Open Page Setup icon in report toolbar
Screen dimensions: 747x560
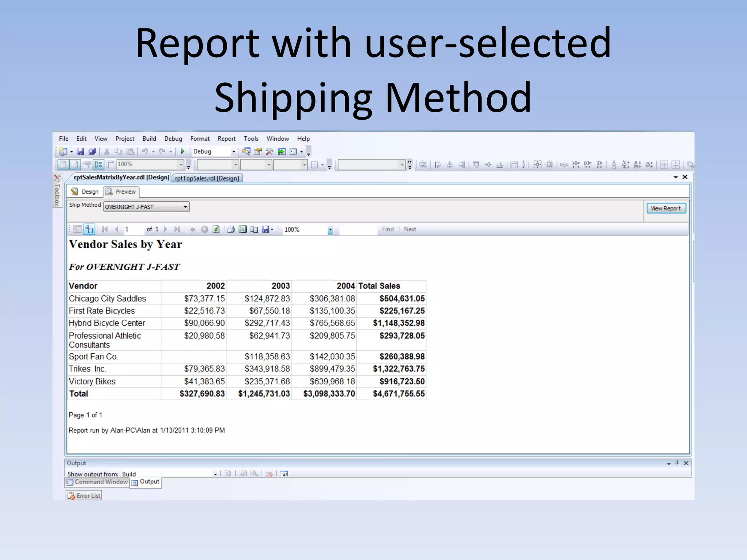tap(254, 229)
